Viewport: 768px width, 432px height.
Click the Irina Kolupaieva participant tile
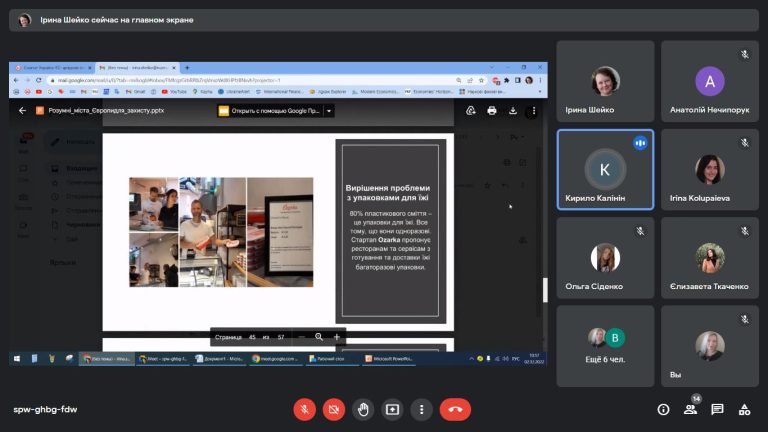710,169
